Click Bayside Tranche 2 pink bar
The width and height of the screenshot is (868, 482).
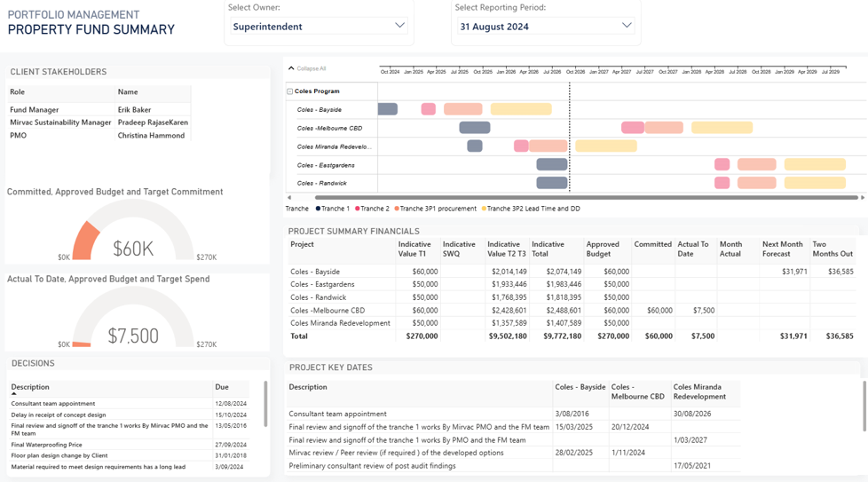click(429, 109)
